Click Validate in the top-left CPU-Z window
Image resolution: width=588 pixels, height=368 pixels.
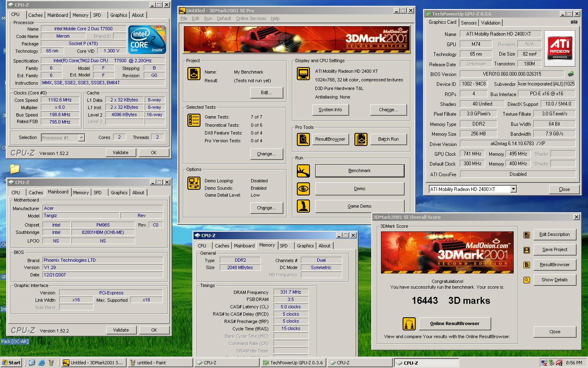(x=120, y=153)
